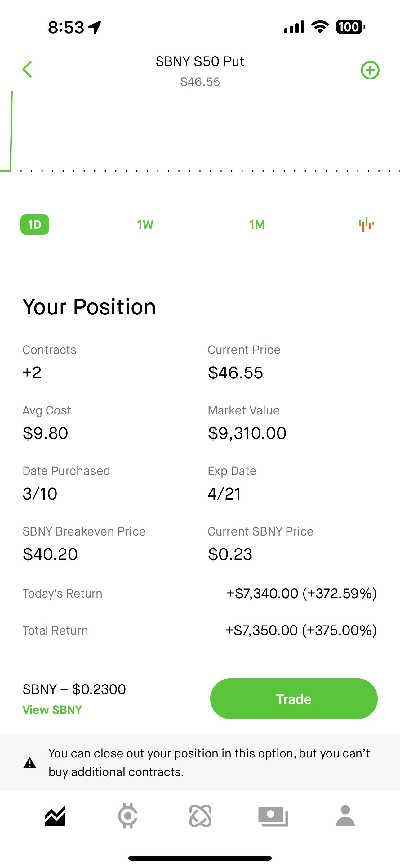The width and height of the screenshot is (400, 868).
Task: Tap the warning triangle icon
Action: 30,763
